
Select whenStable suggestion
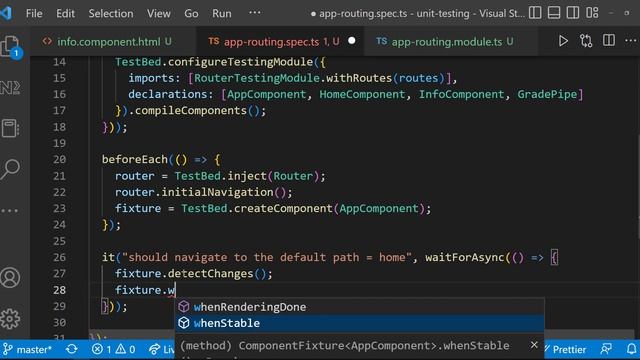pyautogui.click(x=359, y=323)
